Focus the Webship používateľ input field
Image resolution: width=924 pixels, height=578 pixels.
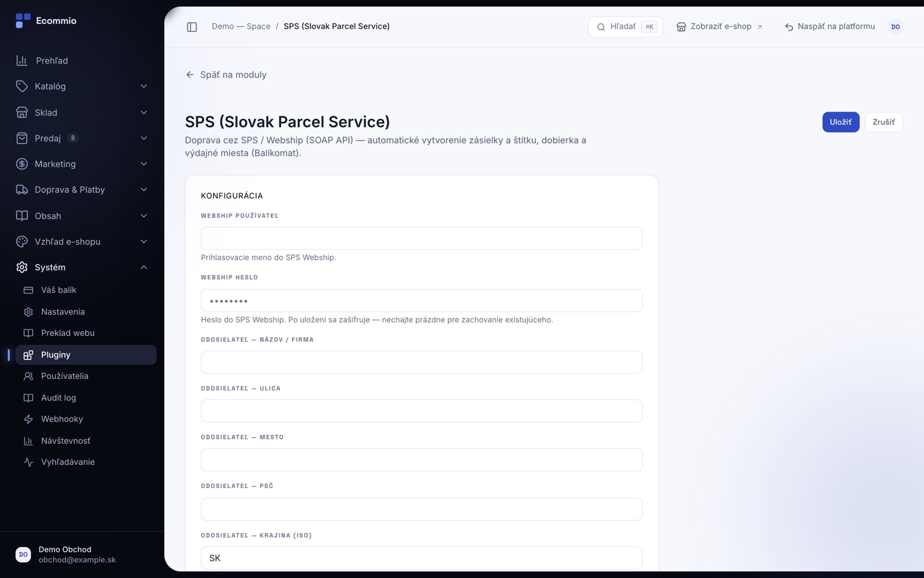pyautogui.click(x=422, y=238)
